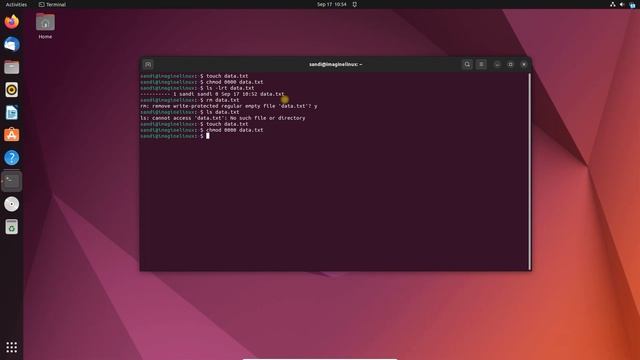The height and width of the screenshot is (360, 640).
Task: Open the Activities overview
Action: 16,4
